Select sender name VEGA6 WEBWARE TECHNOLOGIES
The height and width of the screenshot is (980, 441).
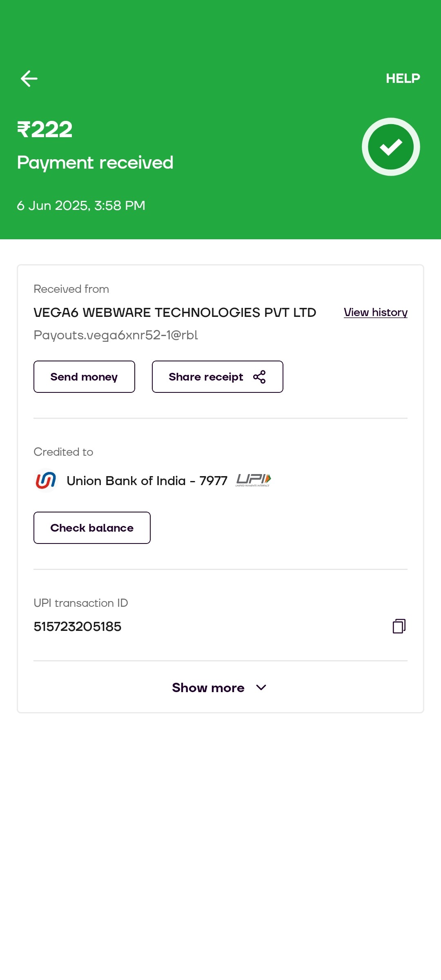[175, 312]
